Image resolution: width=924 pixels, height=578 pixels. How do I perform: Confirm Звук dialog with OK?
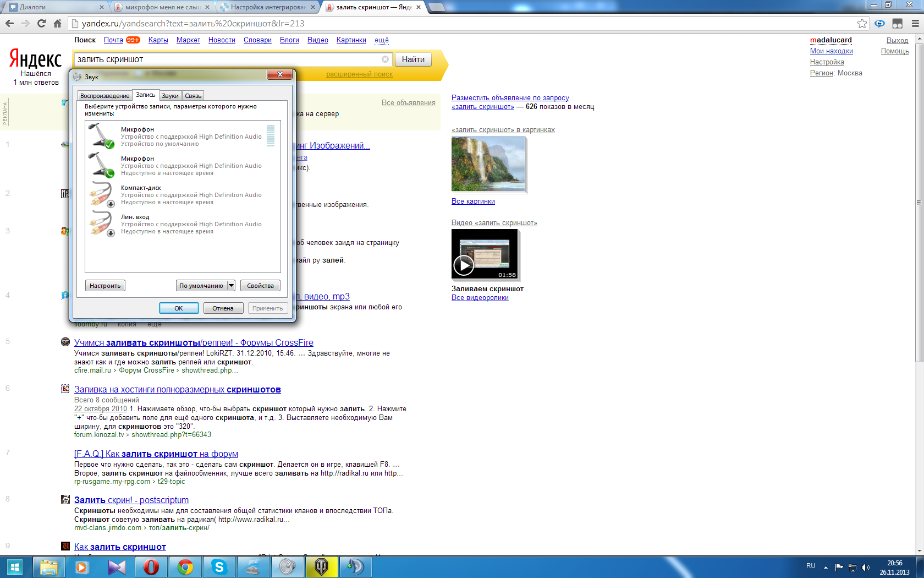pyautogui.click(x=179, y=308)
